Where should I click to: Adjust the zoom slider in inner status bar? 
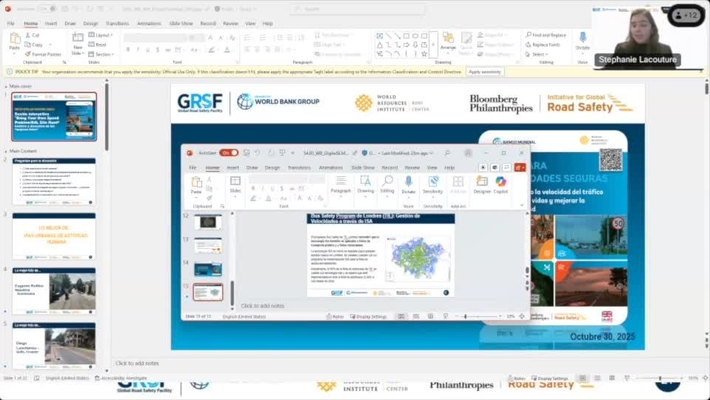[465, 316]
